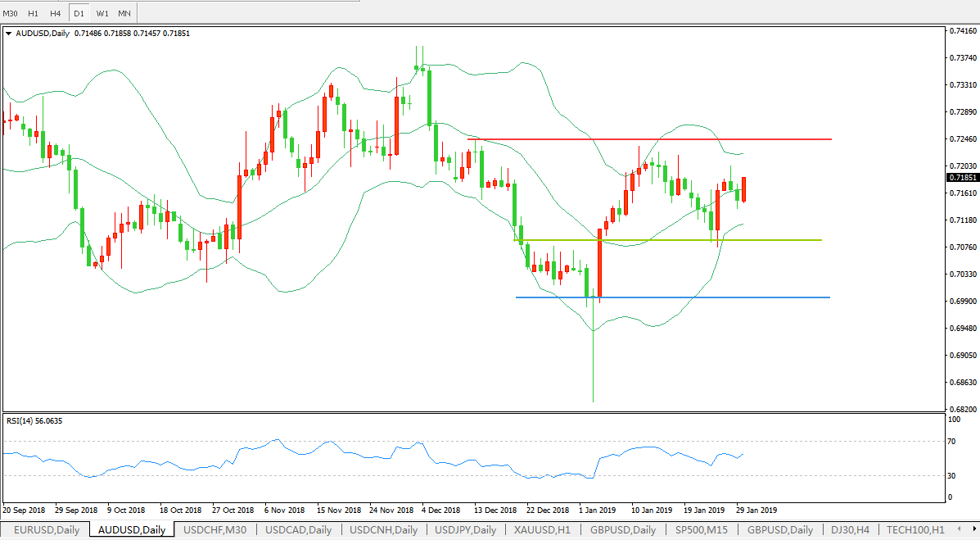This screenshot has width=980, height=540.
Task: Select the H1 timeframe button
Action: coord(33,13)
